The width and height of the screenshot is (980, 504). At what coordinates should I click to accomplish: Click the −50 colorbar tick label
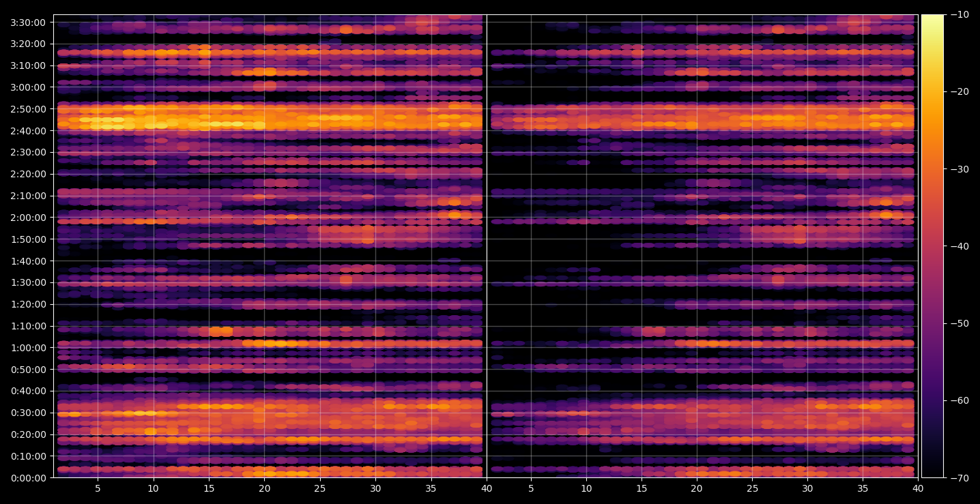(959, 323)
